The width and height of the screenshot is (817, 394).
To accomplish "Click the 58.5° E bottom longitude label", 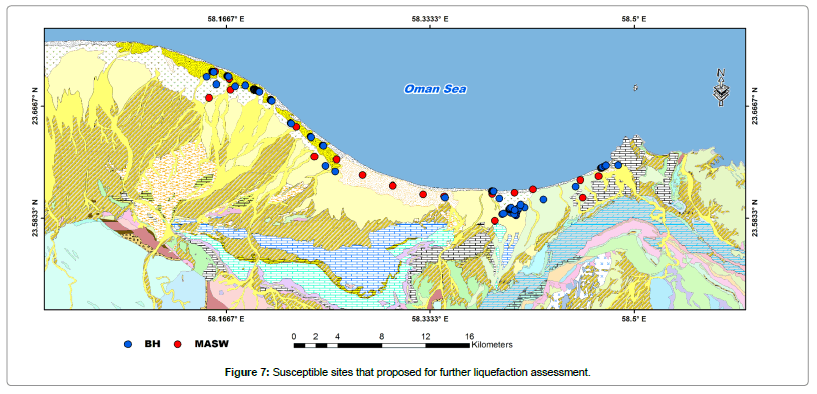I will 634,318.
